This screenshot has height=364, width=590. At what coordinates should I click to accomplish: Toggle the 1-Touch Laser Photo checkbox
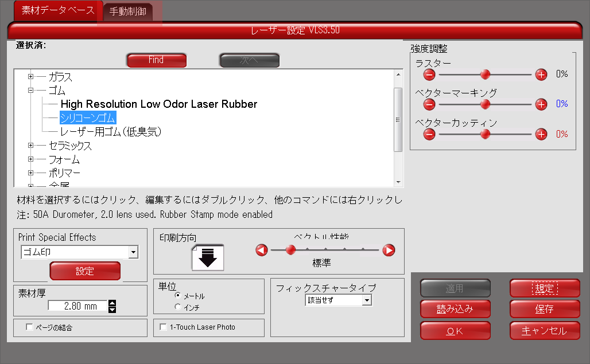[x=164, y=327]
